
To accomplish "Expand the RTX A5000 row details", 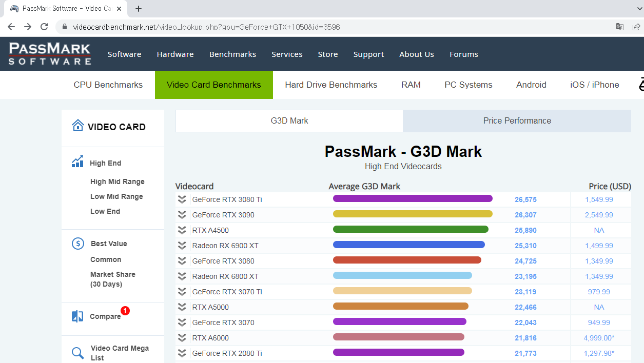I will click(x=182, y=307).
